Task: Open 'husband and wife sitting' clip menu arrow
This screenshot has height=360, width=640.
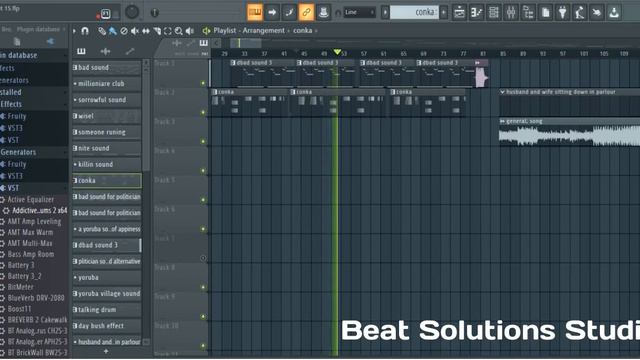Action: 502,92
